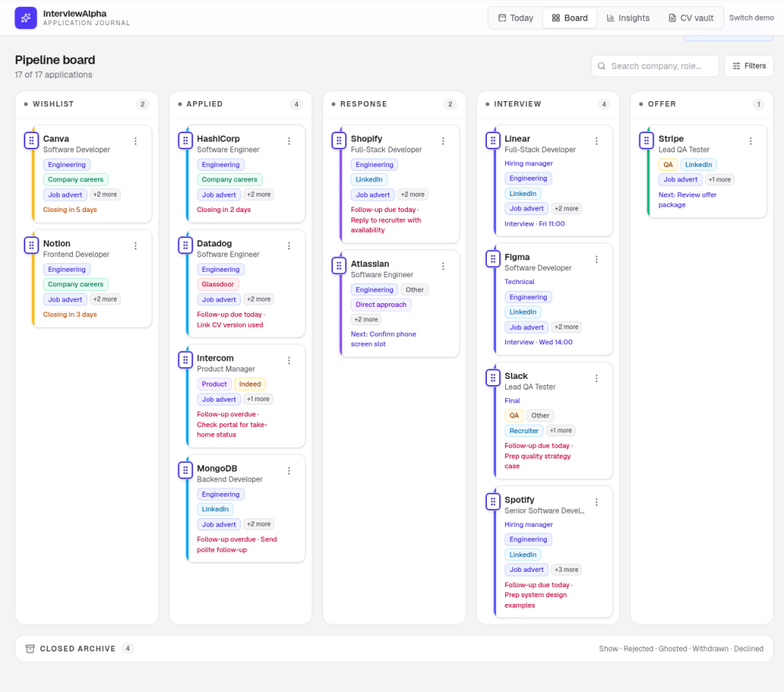Click the LinkedIn tag on Shopify card
Viewport: 784px width, 692px height.
(x=369, y=179)
